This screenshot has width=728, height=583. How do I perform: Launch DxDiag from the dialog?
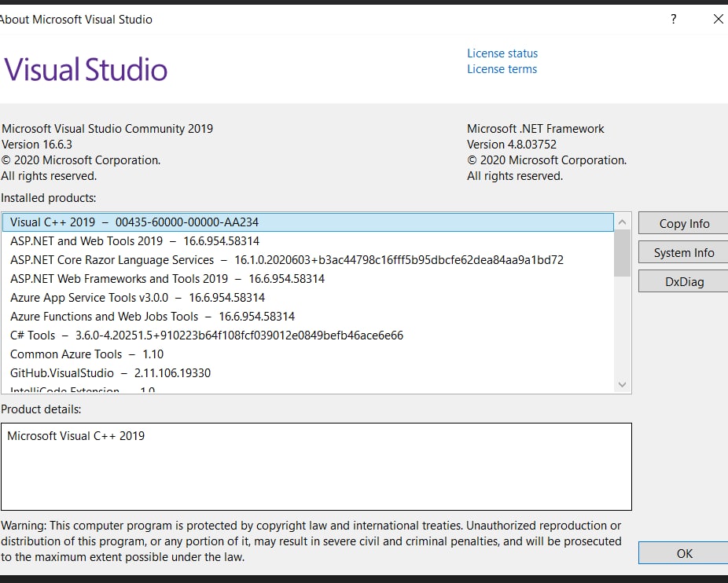(683, 282)
